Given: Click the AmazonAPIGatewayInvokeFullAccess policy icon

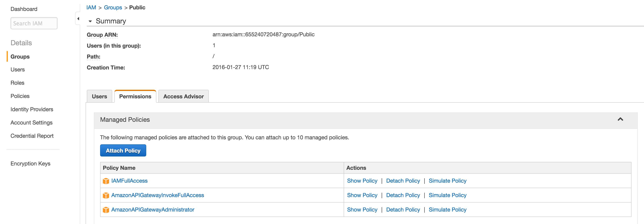Looking at the screenshot, I should [x=106, y=195].
